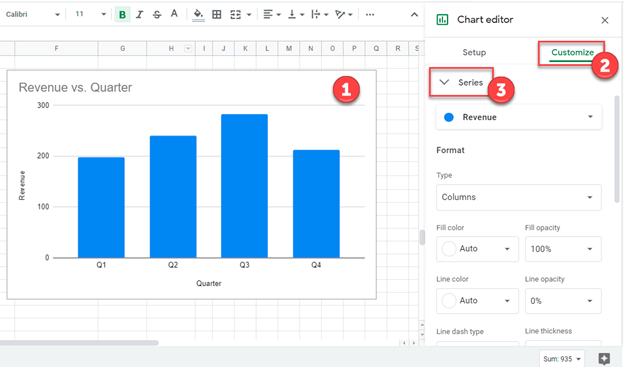Click the horizontal scrollbar of the sheet
Screen dimensions: 624x367
click(79, 343)
